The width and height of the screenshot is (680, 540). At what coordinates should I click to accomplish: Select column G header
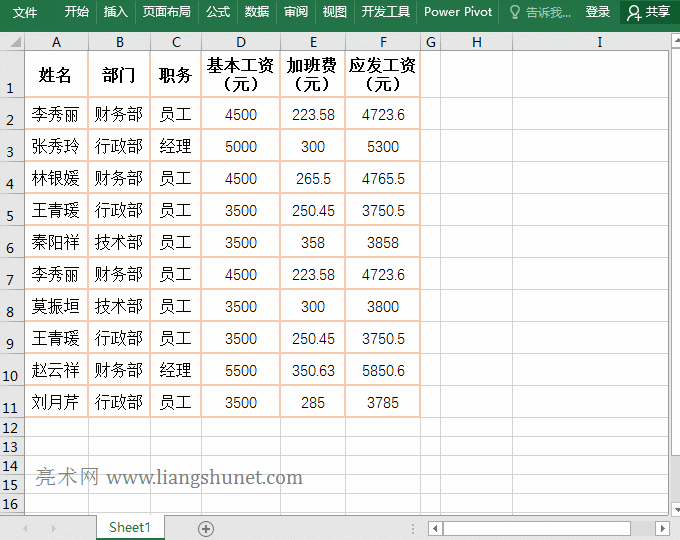coord(431,42)
